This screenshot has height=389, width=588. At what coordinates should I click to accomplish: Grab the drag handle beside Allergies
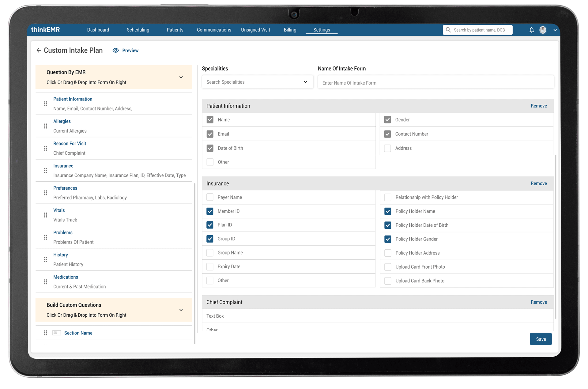tap(45, 126)
